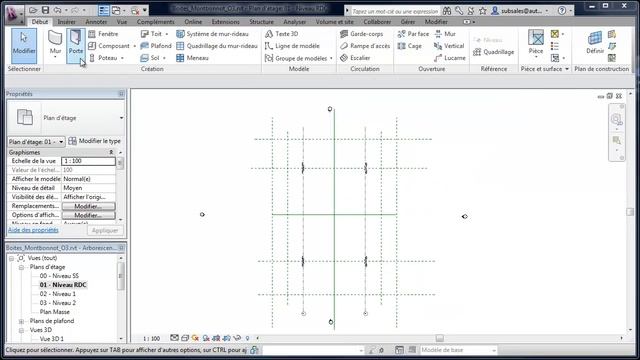Open the Aide des propriétés link
640x360 pixels.
pyautogui.click(x=33, y=230)
